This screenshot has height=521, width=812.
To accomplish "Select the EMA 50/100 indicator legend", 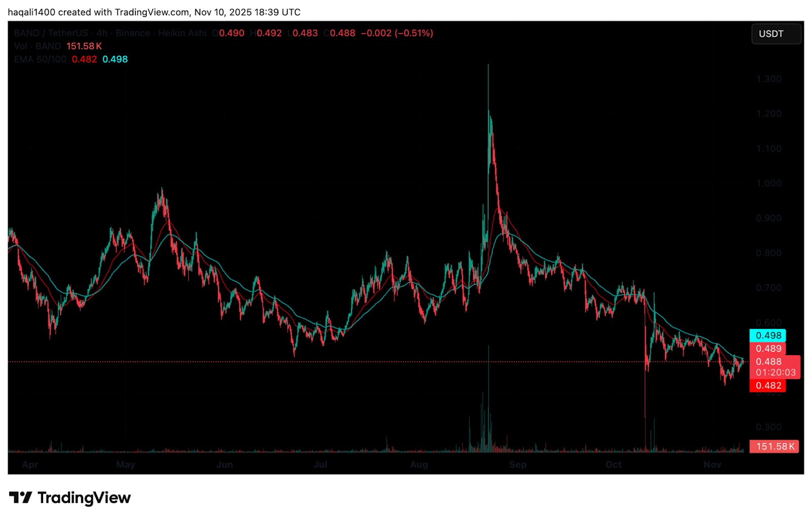I will 40,59.
